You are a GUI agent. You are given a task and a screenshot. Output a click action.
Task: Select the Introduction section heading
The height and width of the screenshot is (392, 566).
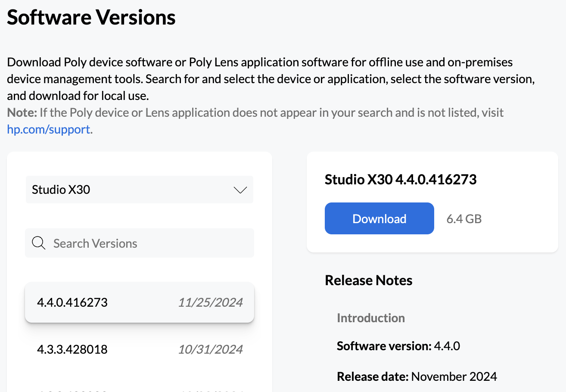click(x=371, y=318)
